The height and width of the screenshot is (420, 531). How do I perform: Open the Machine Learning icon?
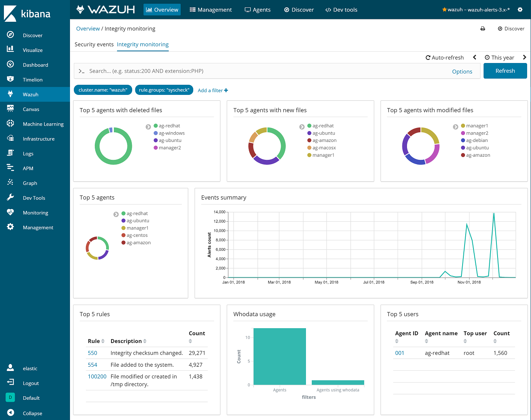click(10, 124)
